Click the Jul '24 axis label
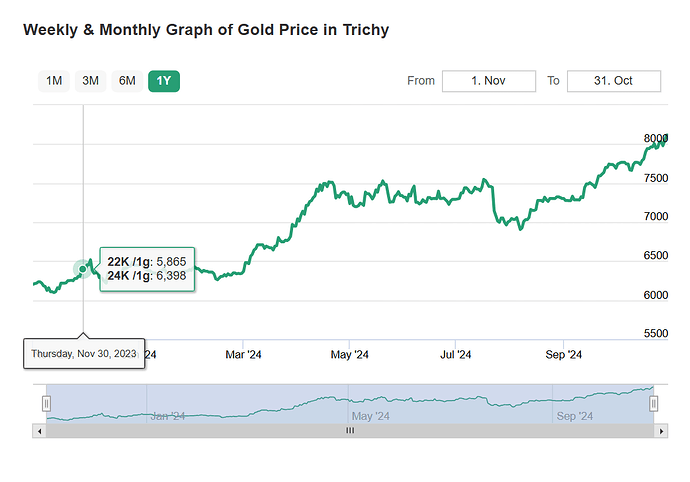 (x=455, y=354)
